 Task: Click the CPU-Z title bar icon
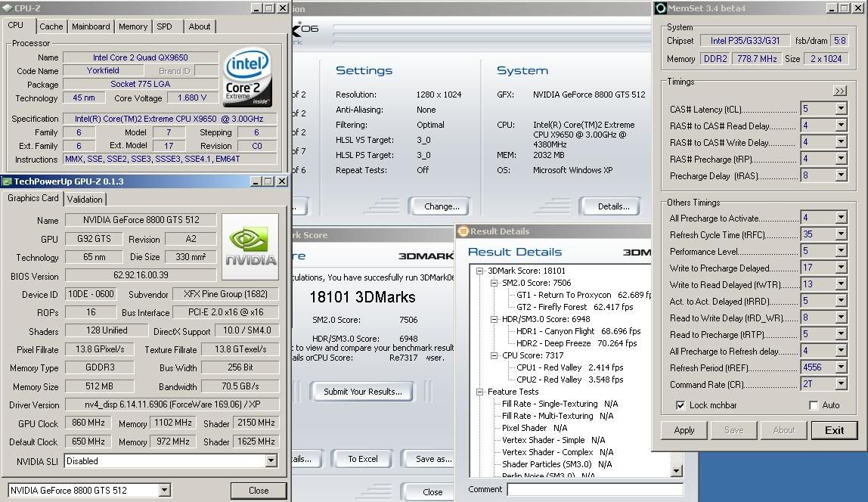coord(8,8)
